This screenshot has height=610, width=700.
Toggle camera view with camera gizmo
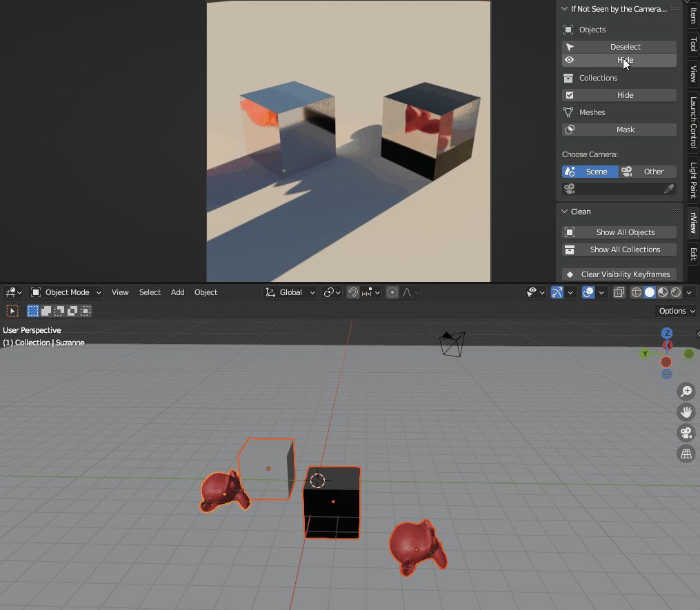tap(686, 433)
